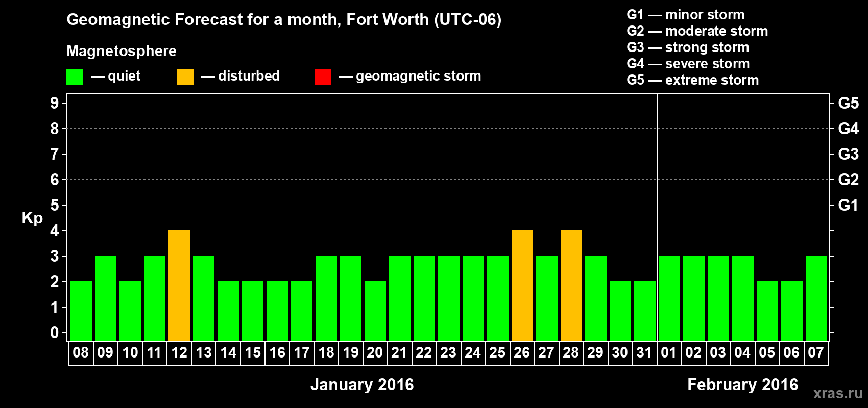This screenshot has height=408, width=868.
Task: Click the 'G4 — severe storm' legend line
Action: (688, 64)
